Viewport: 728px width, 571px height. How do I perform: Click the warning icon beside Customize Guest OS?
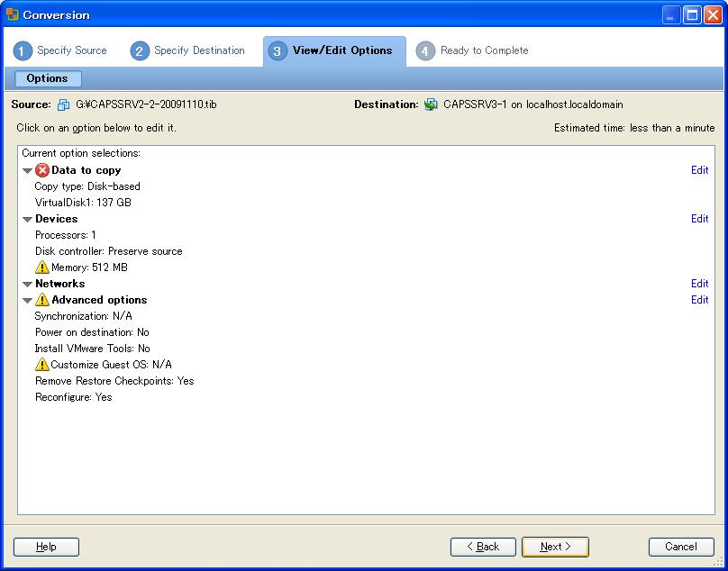coord(41,365)
